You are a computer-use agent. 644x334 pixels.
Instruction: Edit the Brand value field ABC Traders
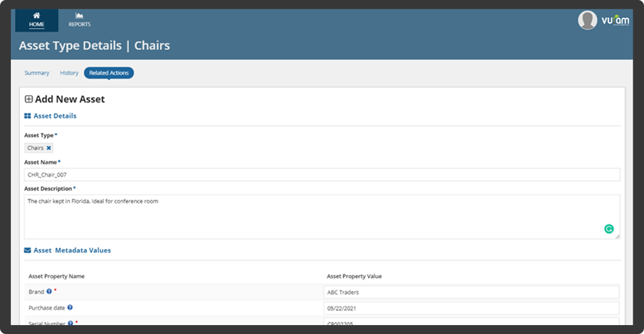pos(471,292)
